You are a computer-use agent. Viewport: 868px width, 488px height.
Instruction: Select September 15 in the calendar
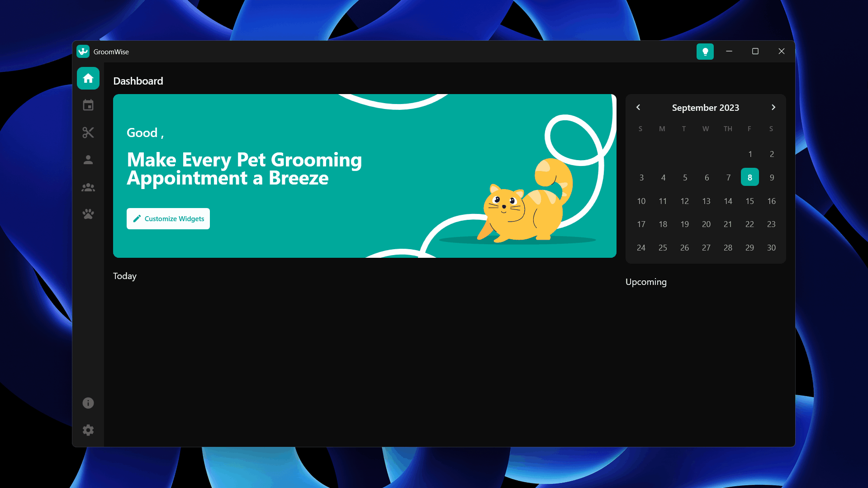[750, 201]
